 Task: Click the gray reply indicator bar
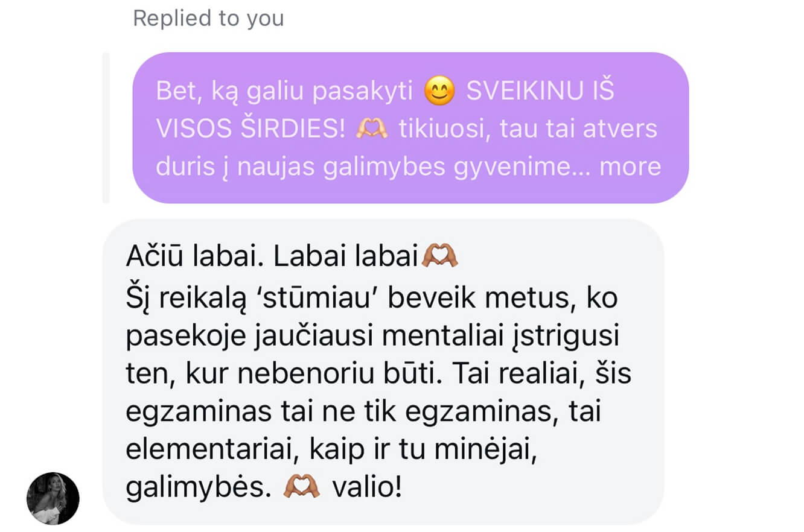click(x=106, y=128)
